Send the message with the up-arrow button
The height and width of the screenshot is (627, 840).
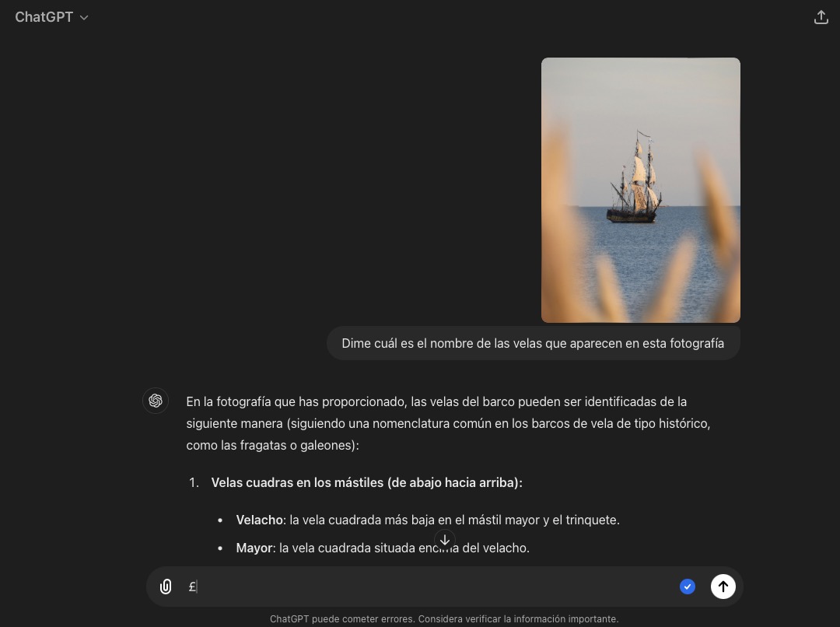tap(723, 587)
